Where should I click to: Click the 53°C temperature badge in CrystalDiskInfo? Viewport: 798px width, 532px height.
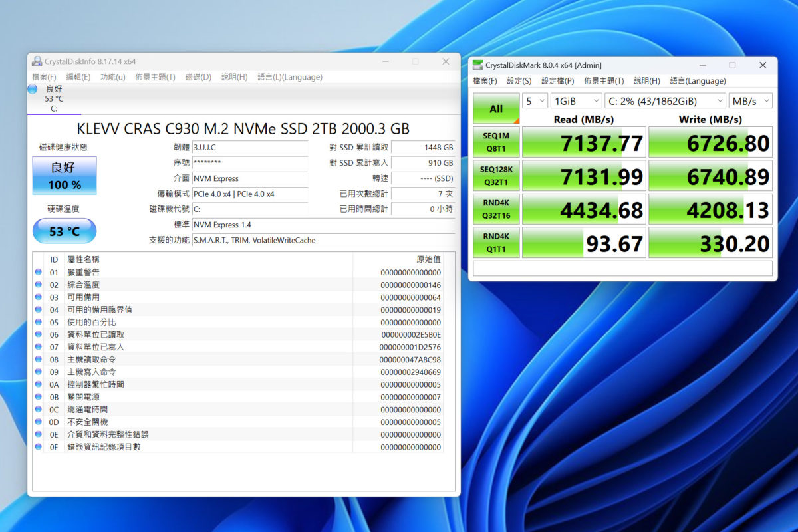(x=64, y=231)
